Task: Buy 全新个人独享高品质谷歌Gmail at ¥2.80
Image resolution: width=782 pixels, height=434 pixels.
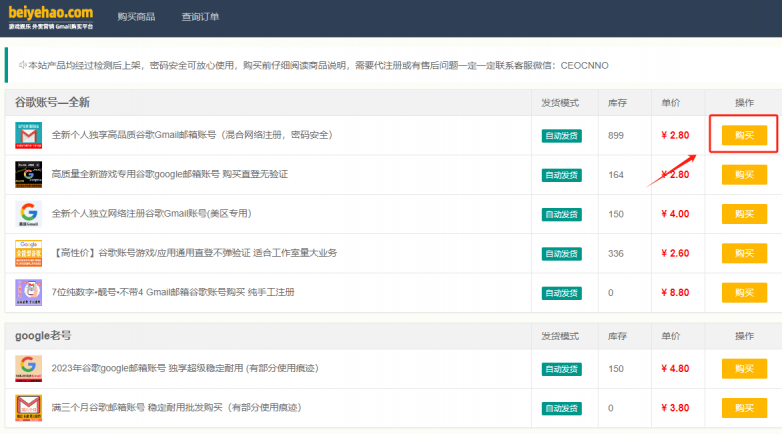Action: point(744,135)
